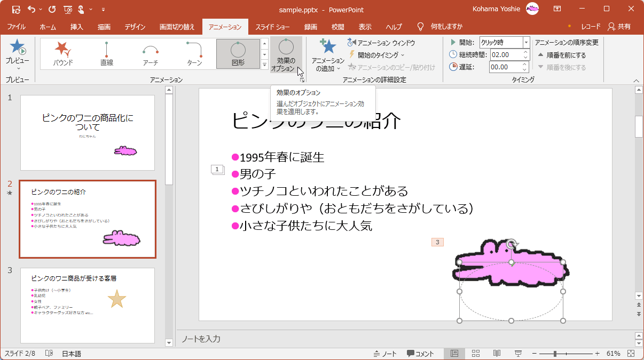Check spelling status (校正アイコン) in status bar
This screenshot has width=644, height=360.
pos(49,353)
